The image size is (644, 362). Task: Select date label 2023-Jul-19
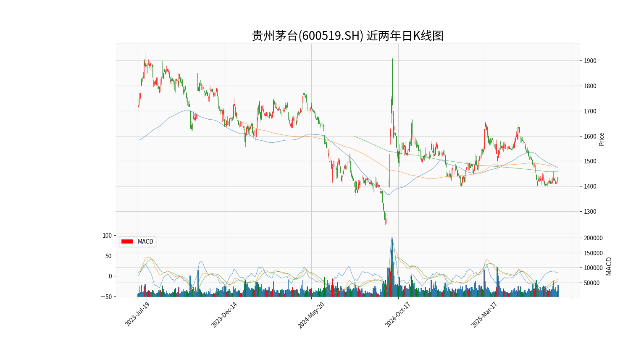pos(137,314)
